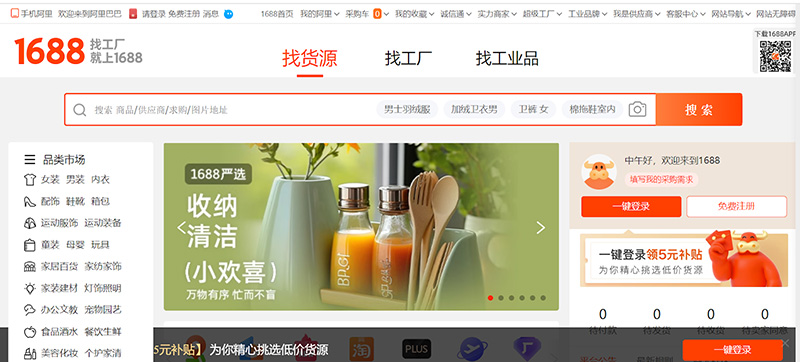Image resolution: width=800 pixels, height=362 pixels.
Task: Open the 运动装备 category
Action: [x=103, y=223]
